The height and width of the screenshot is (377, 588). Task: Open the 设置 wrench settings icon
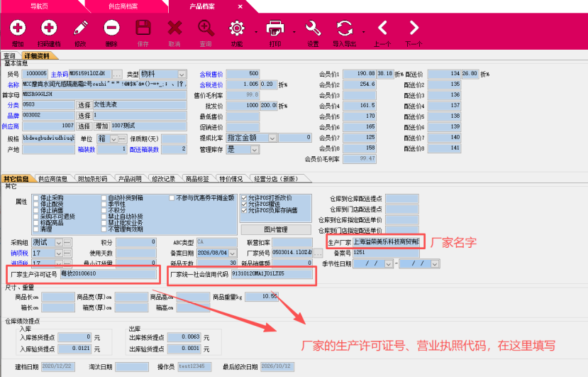point(313,28)
